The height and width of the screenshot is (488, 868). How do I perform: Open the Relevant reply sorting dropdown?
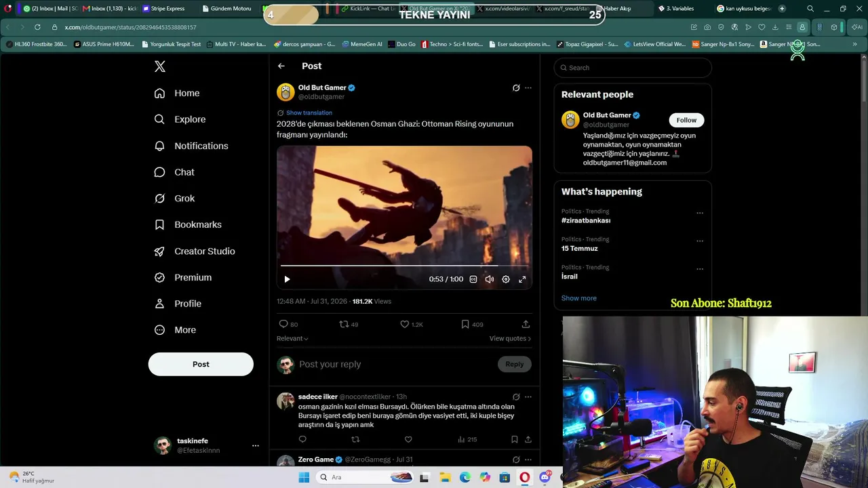point(292,338)
